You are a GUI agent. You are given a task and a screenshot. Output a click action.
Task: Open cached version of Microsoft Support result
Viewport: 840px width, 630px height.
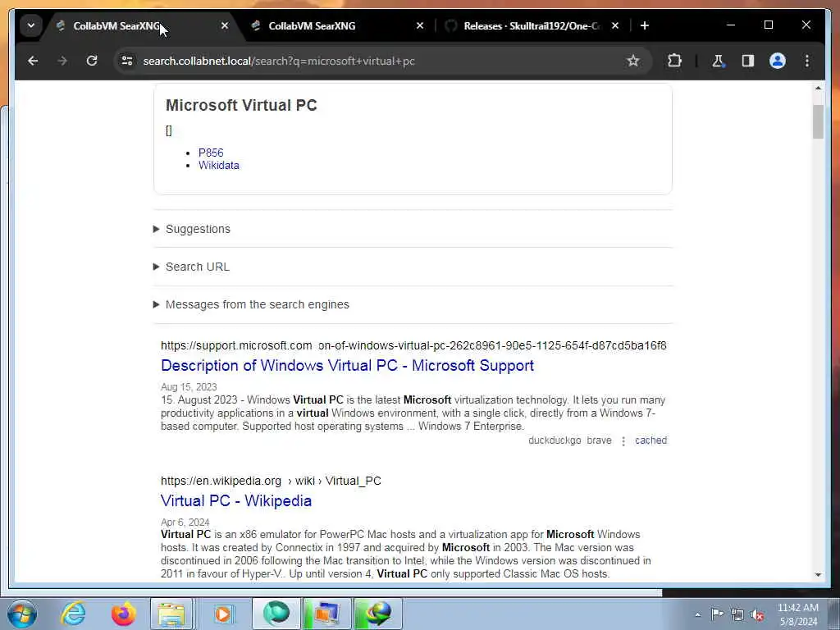(651, 441)
